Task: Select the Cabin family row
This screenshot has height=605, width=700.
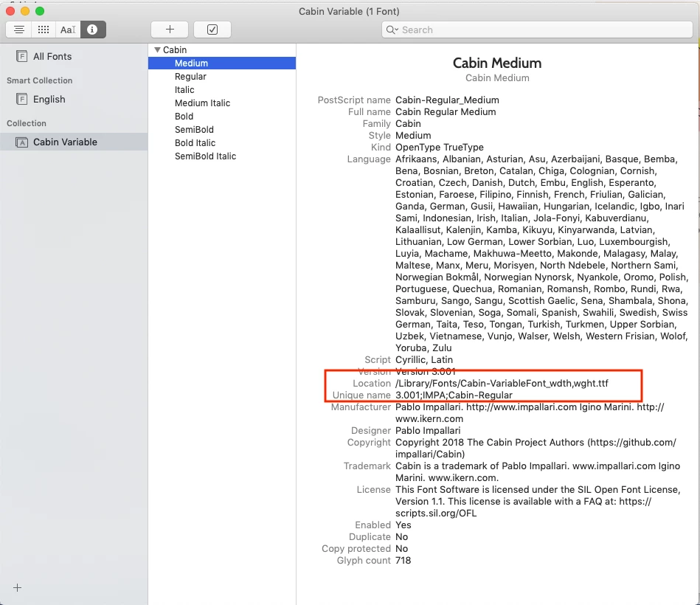Action: point(222,50)
